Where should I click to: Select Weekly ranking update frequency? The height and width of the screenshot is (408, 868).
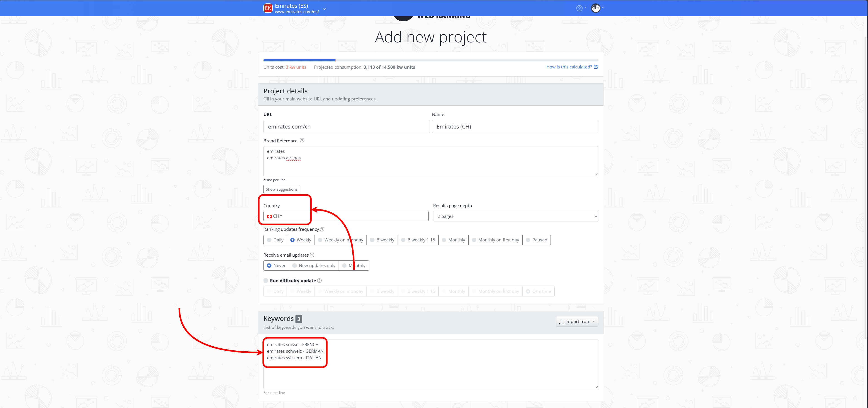coord(300,240)
